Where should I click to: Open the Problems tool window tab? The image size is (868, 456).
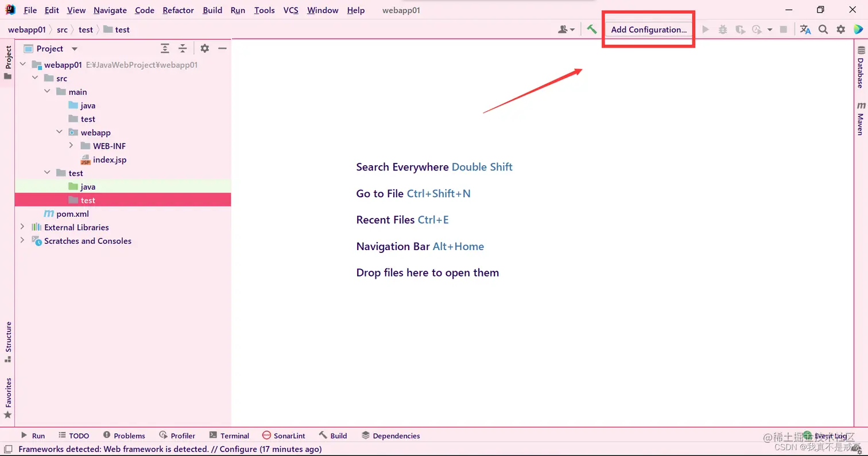(x=124, y=435)
